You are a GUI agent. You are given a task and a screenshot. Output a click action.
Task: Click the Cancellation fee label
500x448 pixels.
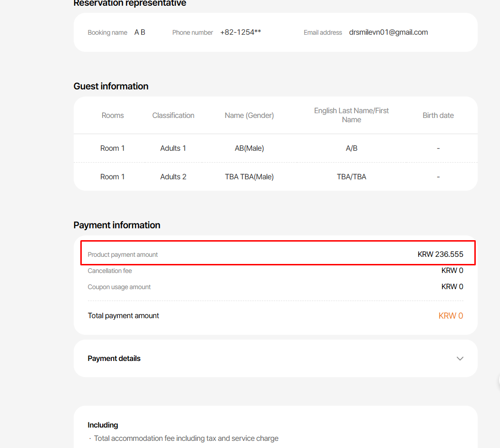110,271
